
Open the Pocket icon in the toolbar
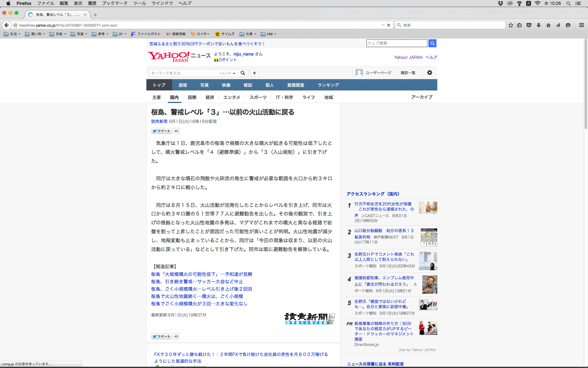coord(529,25)
